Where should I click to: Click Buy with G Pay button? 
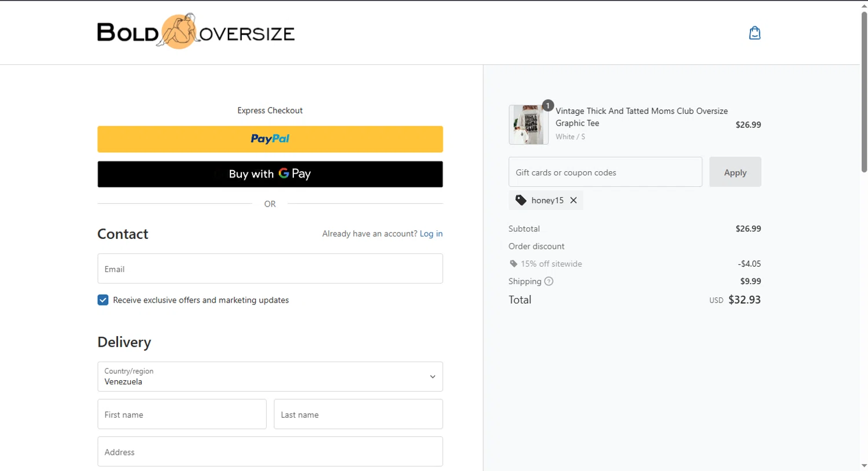point(270,174)
